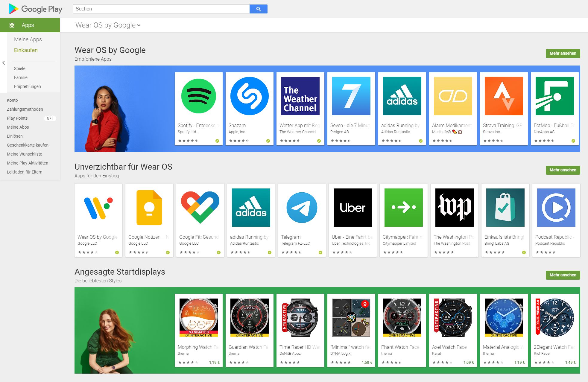The width and height of the screenshot is (588, 382).
Task: Open the Podcast Republic app icon
Action: (556, 208)
